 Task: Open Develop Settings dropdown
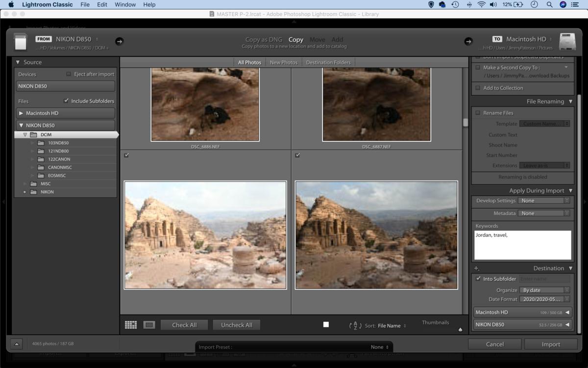pos(544,201)
